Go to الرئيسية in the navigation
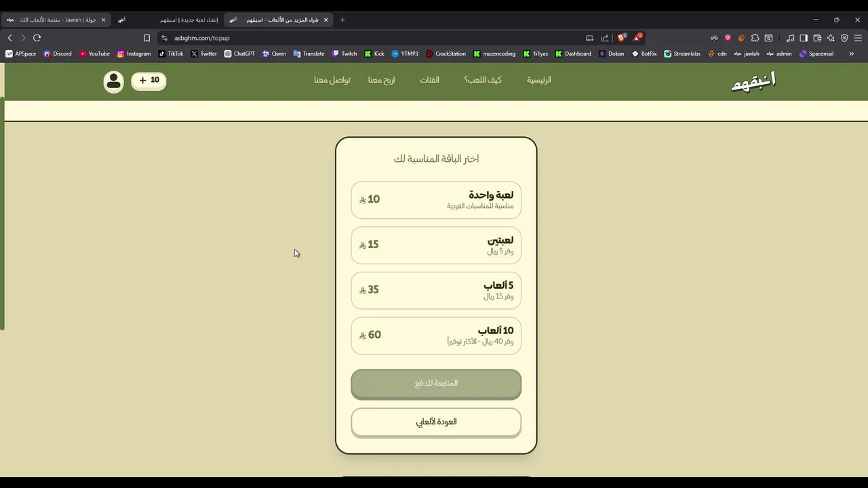This screenshot has width=868, height=488. 539,80
